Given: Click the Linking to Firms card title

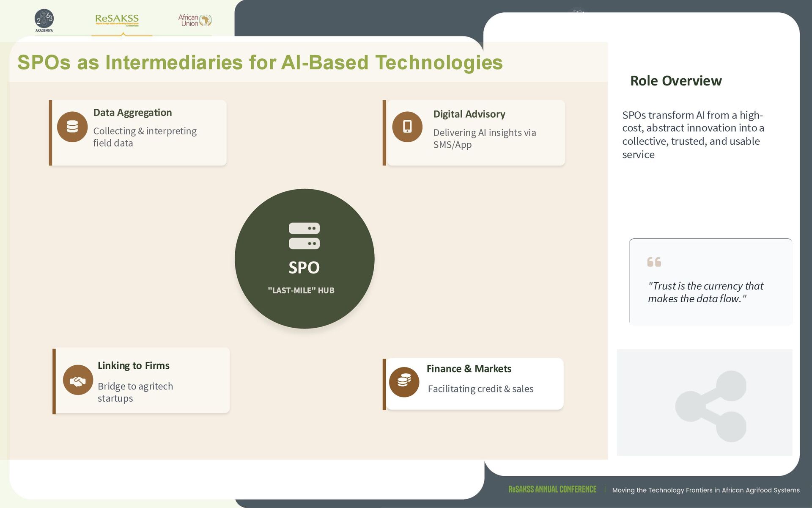Looking at the screenshot, I should tap(133, 366).
